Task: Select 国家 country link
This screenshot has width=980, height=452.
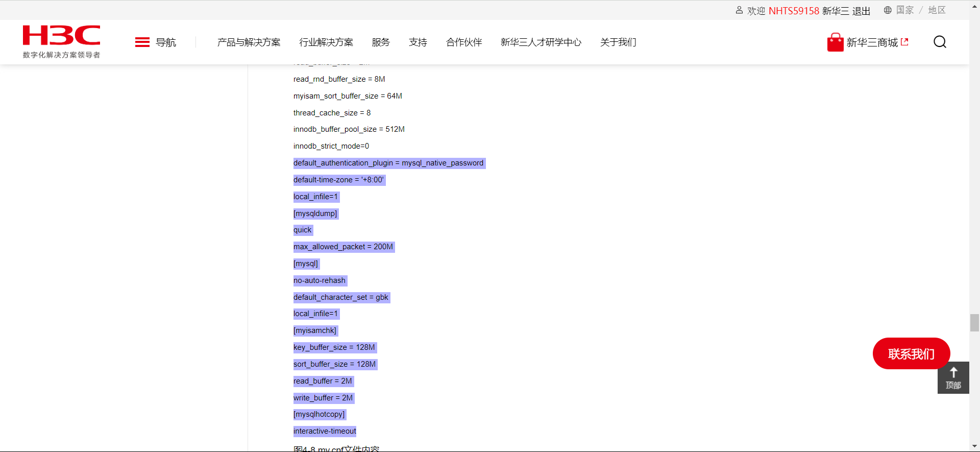Action: point(905,10)
